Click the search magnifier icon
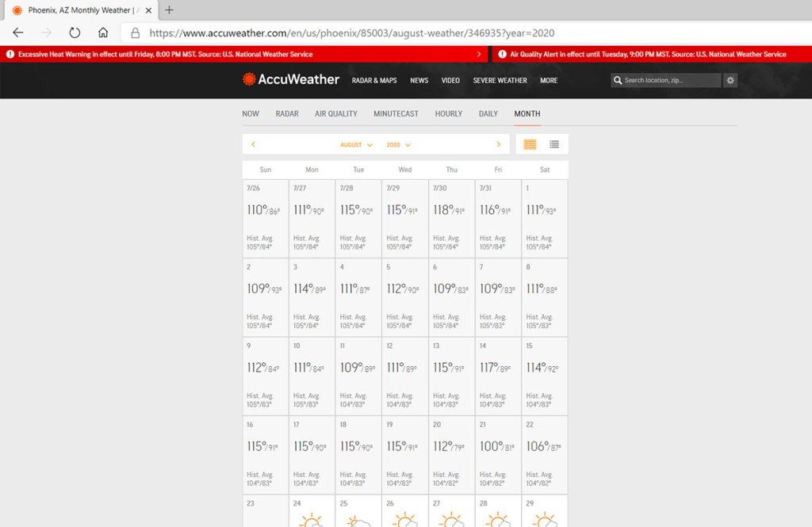Viewport: 812px width, 527px height. 617,80
